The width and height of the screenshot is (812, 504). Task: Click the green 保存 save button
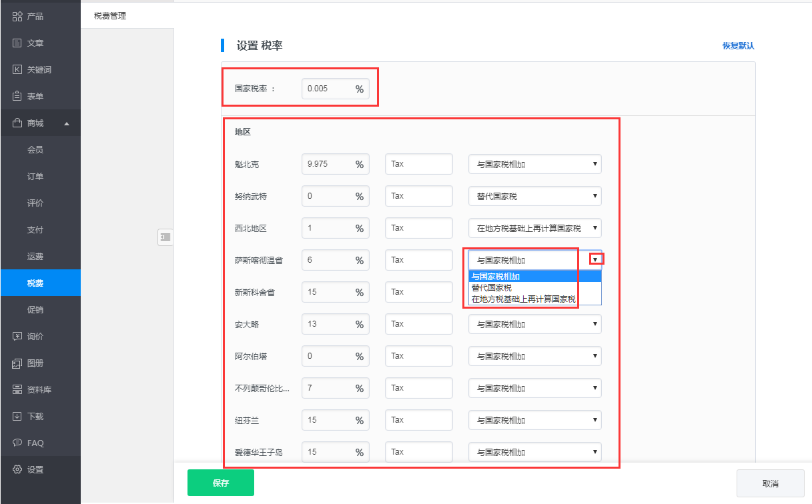tap(221, 483)
